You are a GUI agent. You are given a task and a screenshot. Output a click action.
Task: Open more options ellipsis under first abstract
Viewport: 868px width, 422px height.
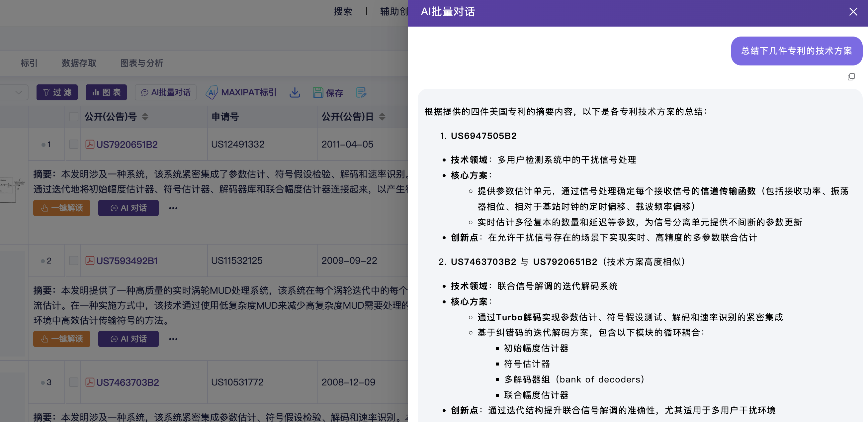tap(173, 208)
